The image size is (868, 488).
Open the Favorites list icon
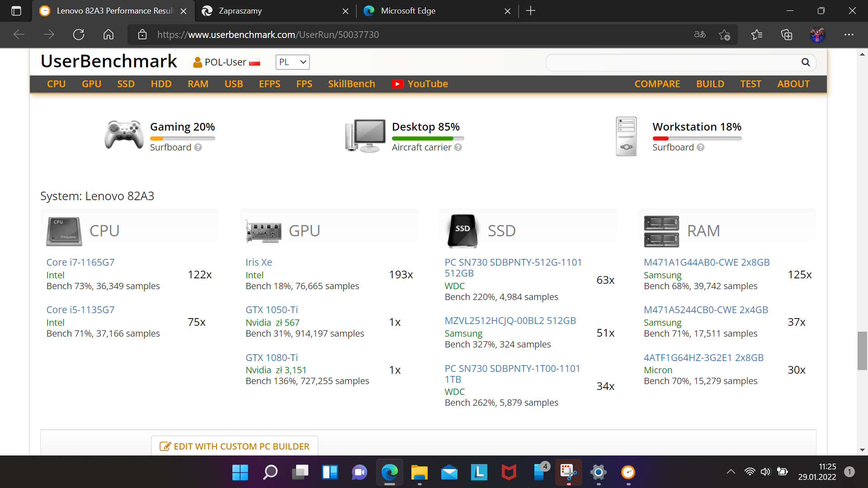tap(757, 35)
